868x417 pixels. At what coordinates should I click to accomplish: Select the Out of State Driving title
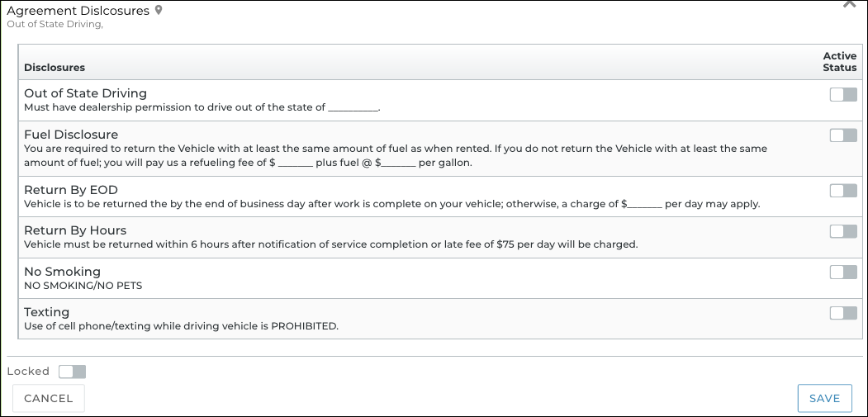click(85, 93)
